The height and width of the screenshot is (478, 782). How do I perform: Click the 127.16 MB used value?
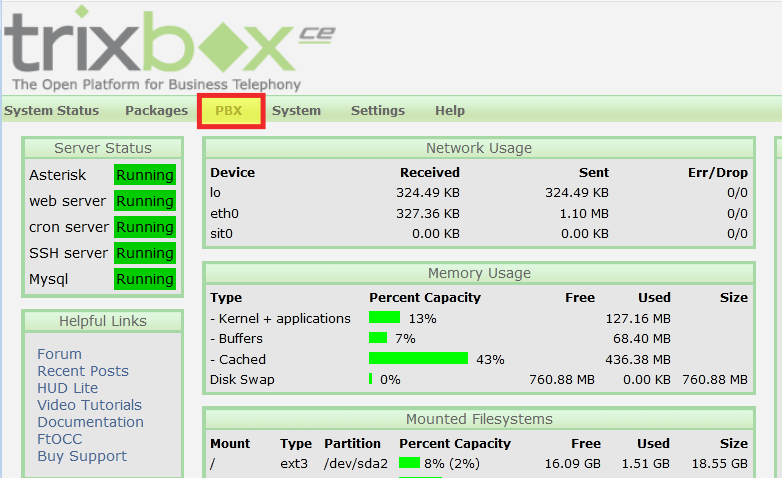pos(638,318)
